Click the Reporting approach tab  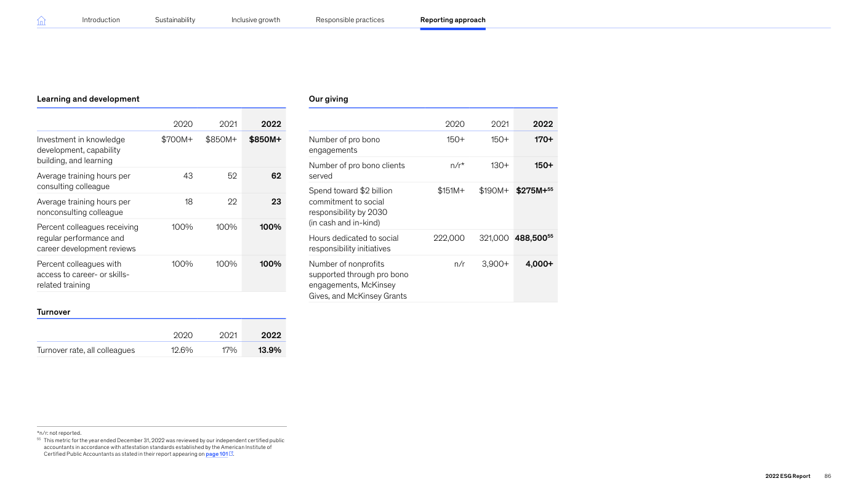pyautogui.click(x=452, y=20)
